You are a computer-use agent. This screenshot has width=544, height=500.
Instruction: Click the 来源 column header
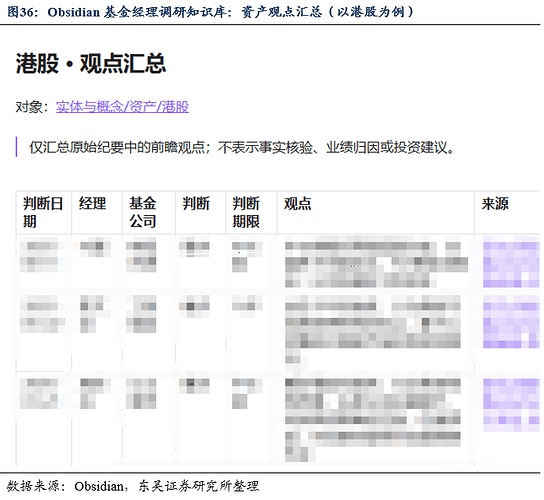495,203
